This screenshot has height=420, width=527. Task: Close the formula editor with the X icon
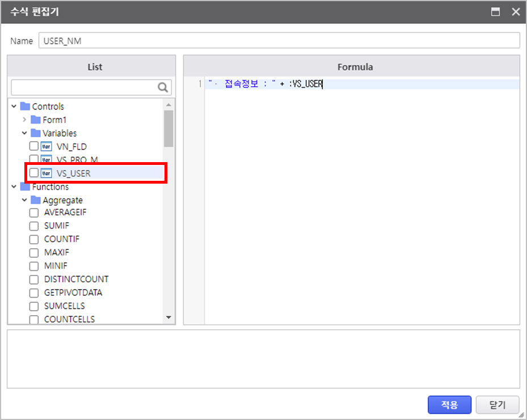516,12
